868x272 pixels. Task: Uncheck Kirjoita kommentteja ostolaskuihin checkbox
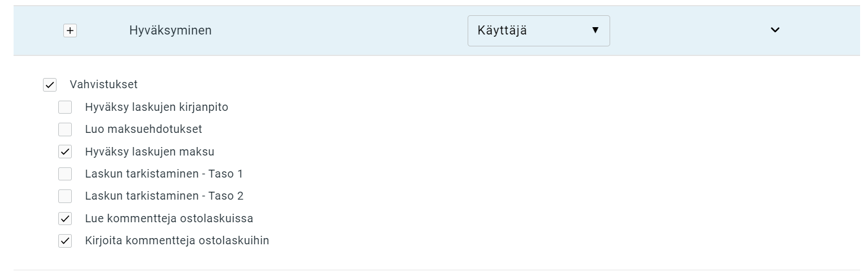pyautogui.click(x=65, y=241)
